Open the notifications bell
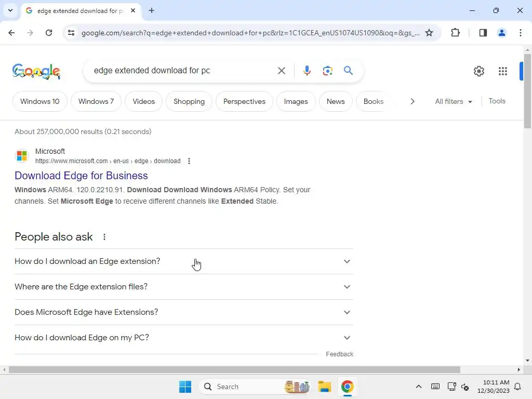The image size is (532, 399). coord(517,387)
